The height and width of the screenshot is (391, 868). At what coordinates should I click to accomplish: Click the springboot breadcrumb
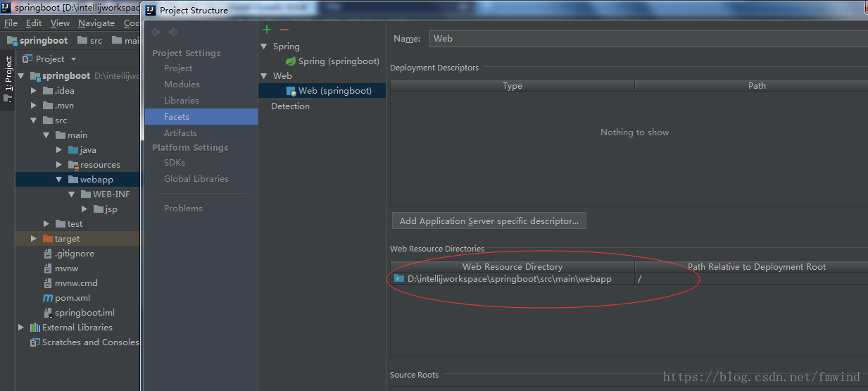click(37, 41)
